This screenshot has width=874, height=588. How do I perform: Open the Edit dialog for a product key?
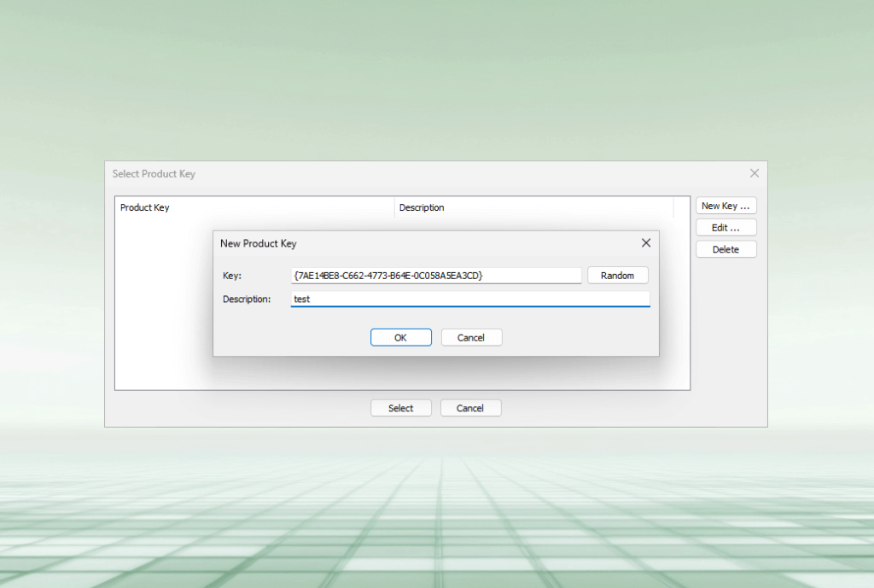coord(725,227)
